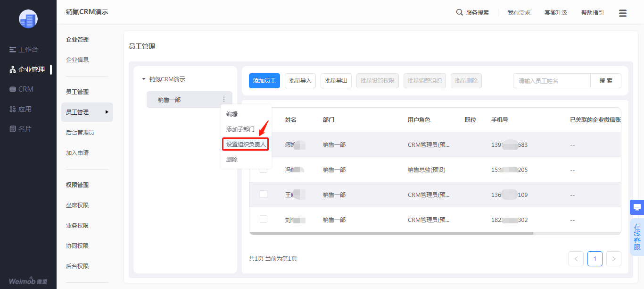Choose 删除 from the context menu

point(232,160)
